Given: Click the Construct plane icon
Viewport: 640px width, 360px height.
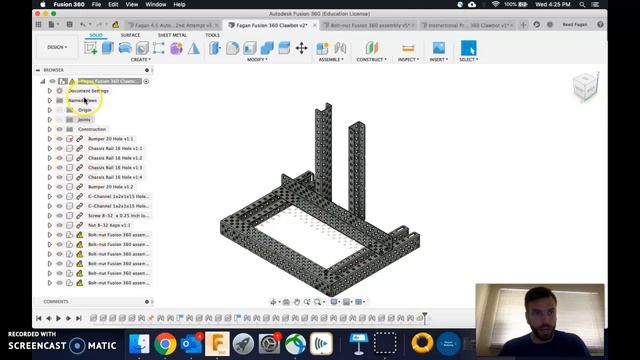Looking at the screenshot, I should pyautogui.click(x=371, y=48).
